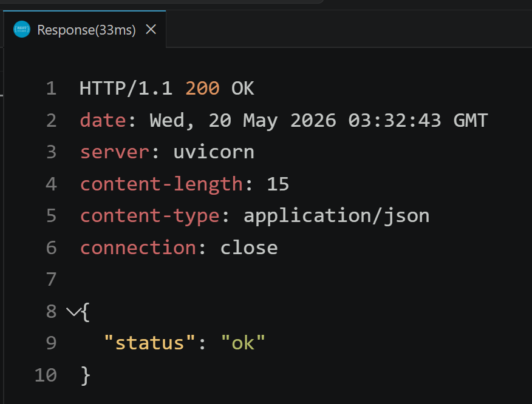Click the 'close' connection value

(x=249, y=247)
